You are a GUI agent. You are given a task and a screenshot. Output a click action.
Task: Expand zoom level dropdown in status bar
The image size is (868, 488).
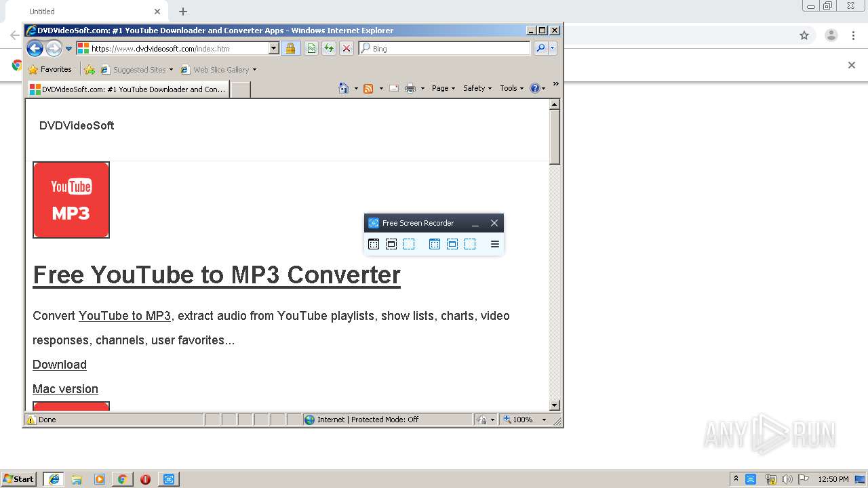[544, 420]
